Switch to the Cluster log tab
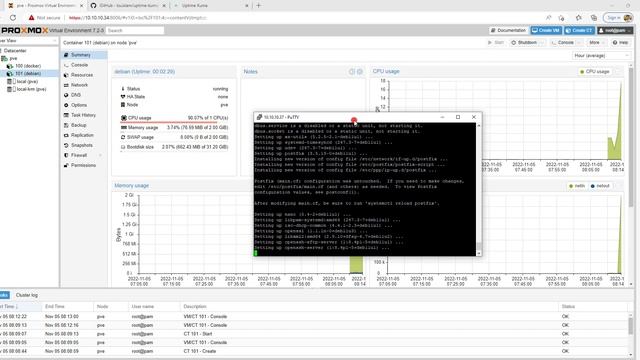Viewport: 640px width, 360px height. 27,295
